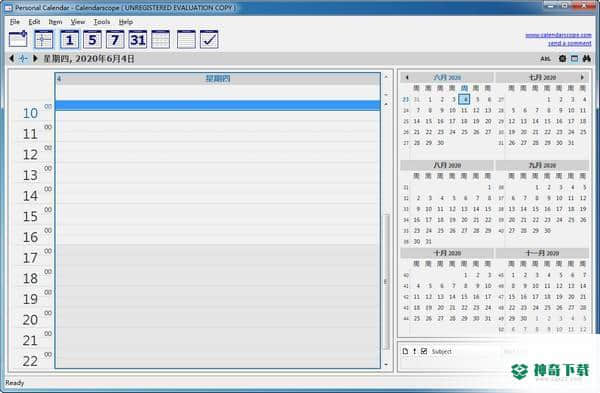Select June 30 in the mini calendar
The height and width of the screenshot is (393, 600).
pyautogui.click(x=441, y=143)
